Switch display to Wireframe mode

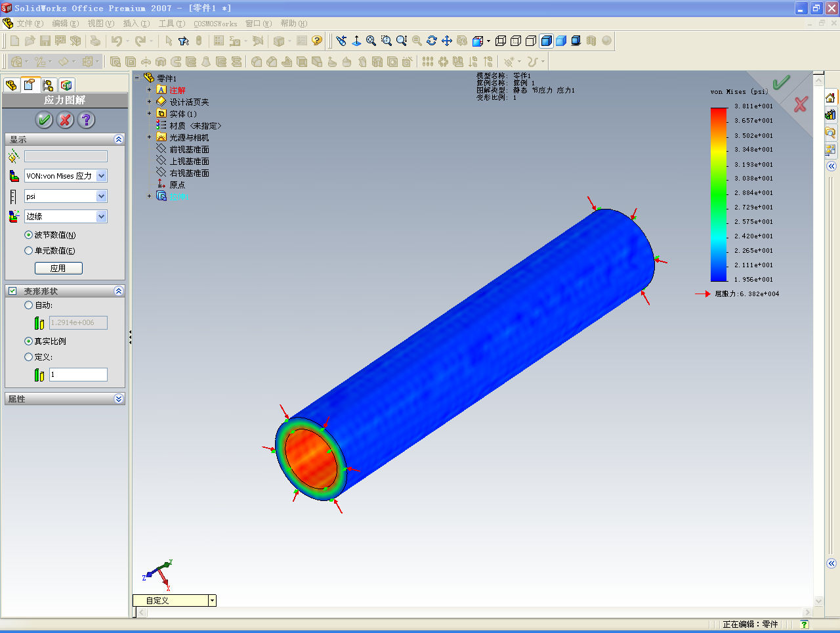pos(501,41)
